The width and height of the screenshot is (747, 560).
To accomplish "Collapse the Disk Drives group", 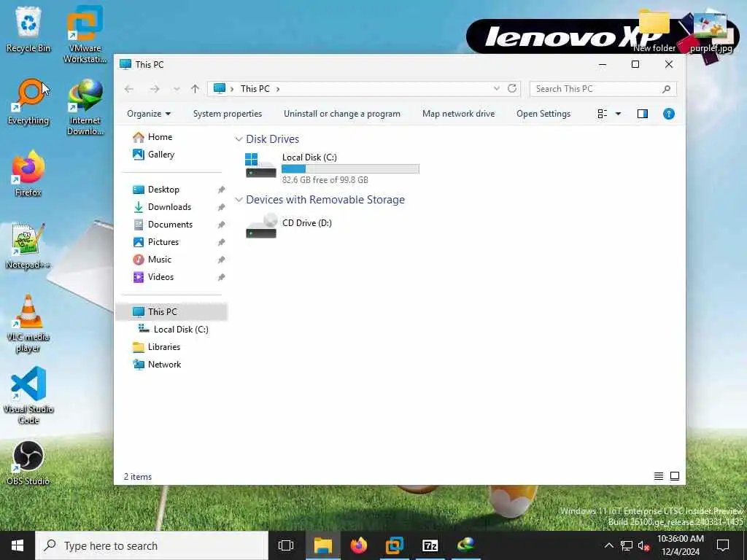I will coord(239,139).
